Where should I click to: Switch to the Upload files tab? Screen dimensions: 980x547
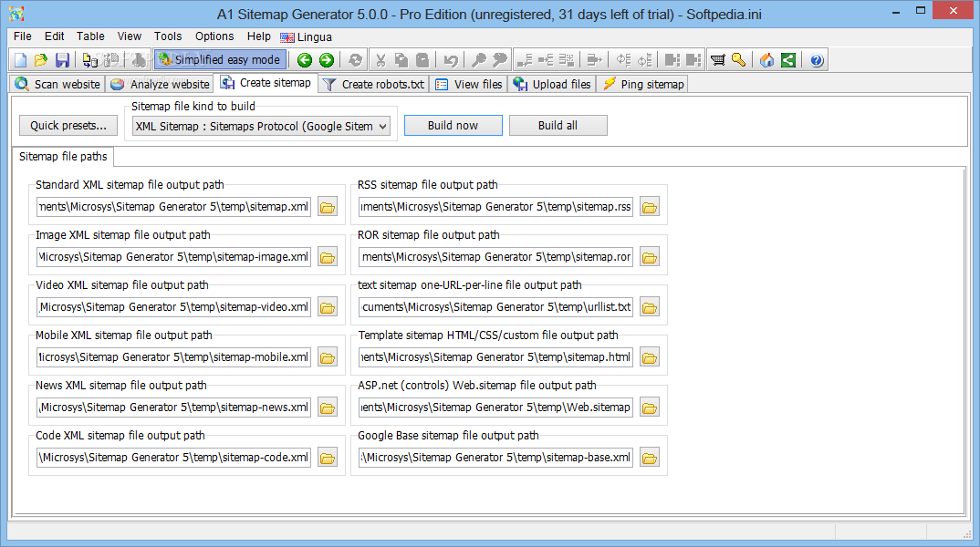[x=552, y=84]
